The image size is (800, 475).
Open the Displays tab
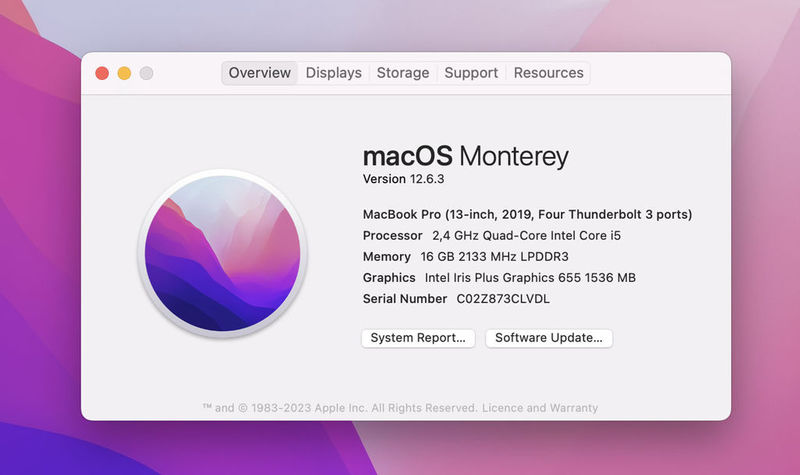[334, 73]
